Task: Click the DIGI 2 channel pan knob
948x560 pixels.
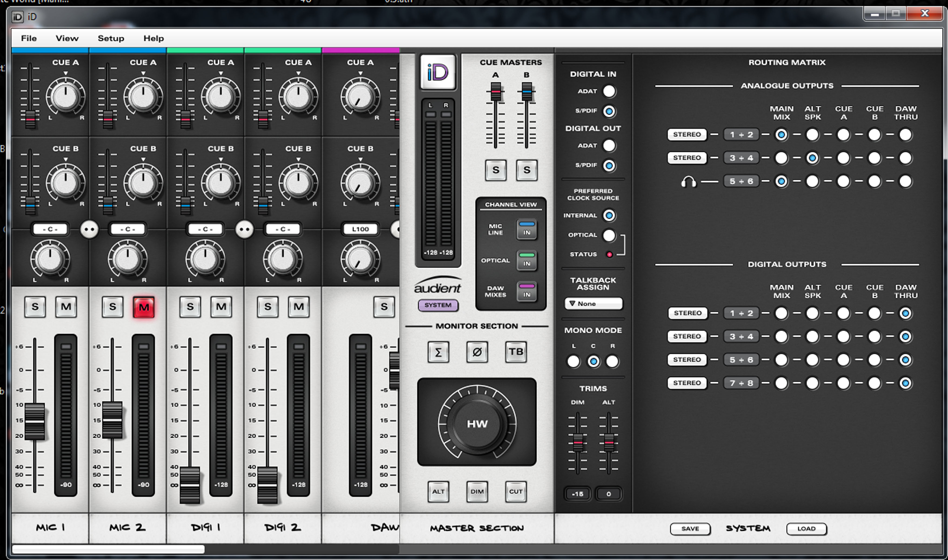Action: 283,260
